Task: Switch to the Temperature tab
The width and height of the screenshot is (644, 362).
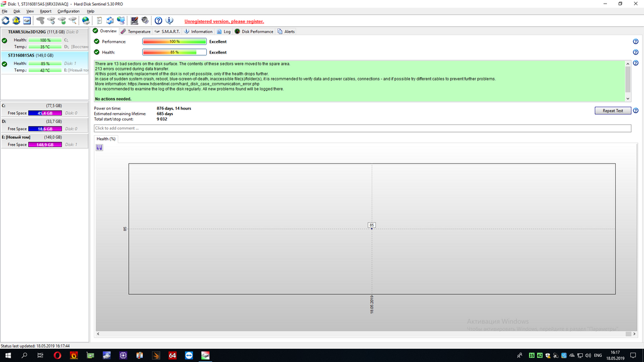Action: pos(136,31)
